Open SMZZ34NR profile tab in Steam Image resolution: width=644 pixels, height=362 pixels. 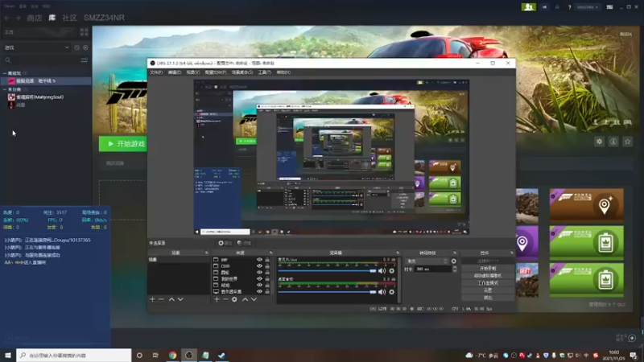[104, 18]
